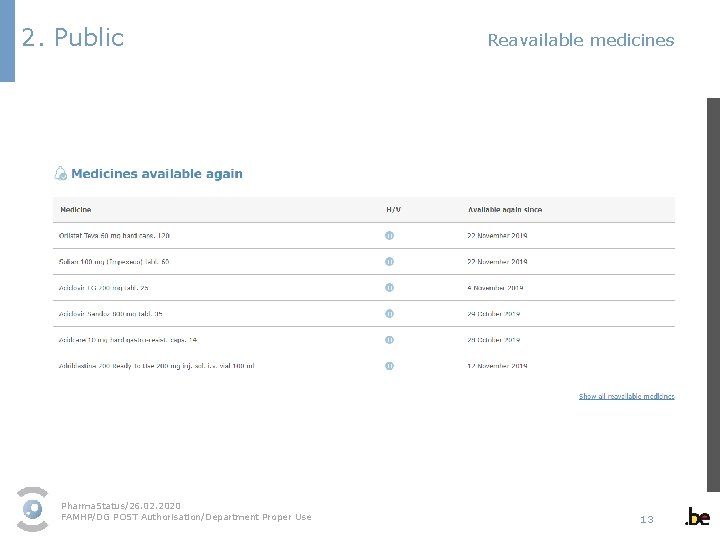The width and height of the screenshot is (720, 540).
Task: Click the Medicine column header
Action: pyautogui.click(x=76, y=210)
